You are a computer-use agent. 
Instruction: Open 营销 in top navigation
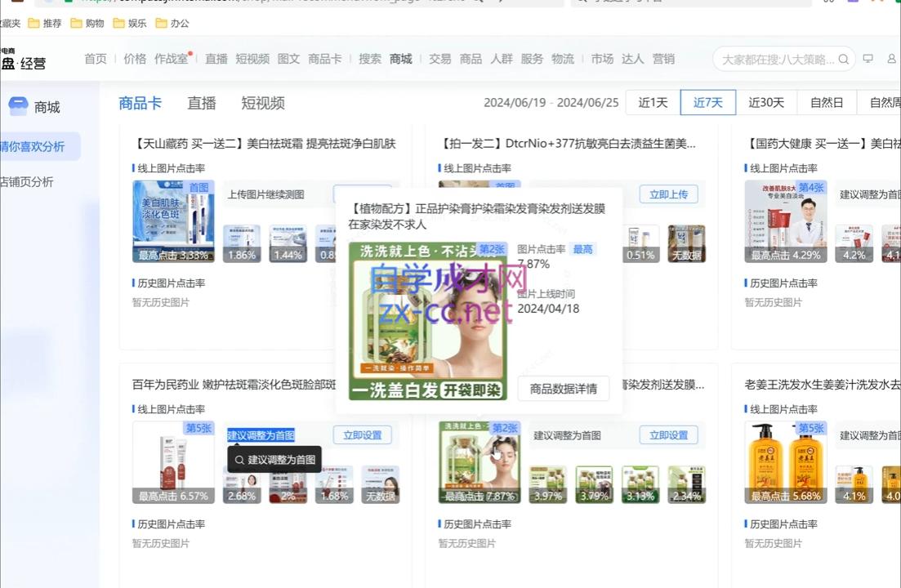point(663,59)
